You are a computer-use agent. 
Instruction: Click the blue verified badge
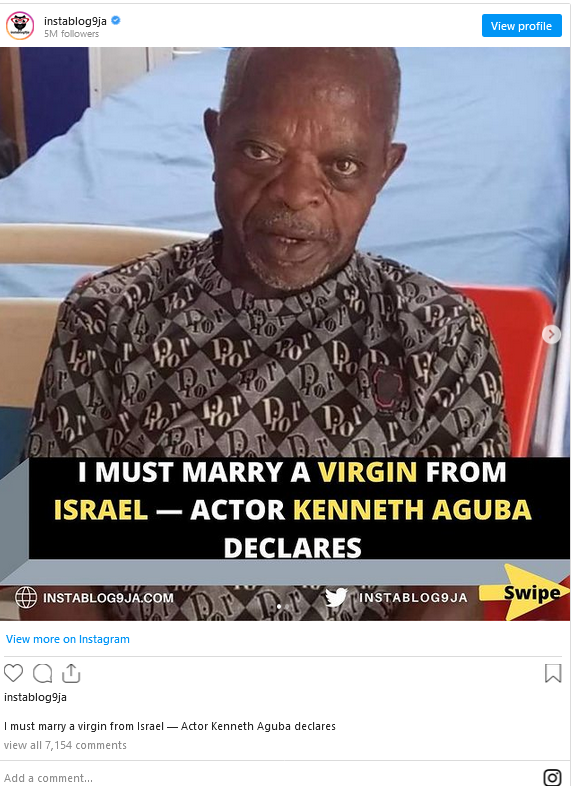point(116,21)
